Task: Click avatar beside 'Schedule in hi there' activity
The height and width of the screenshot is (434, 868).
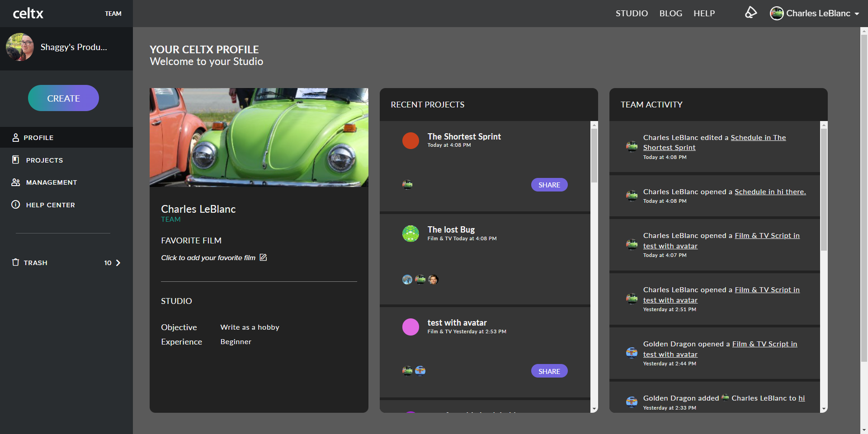Action: [632, 196]
